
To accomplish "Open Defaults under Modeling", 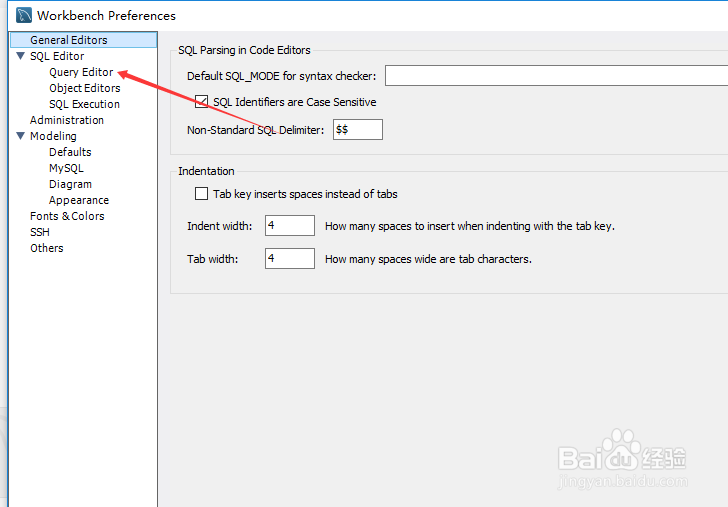I will [70, 152].
